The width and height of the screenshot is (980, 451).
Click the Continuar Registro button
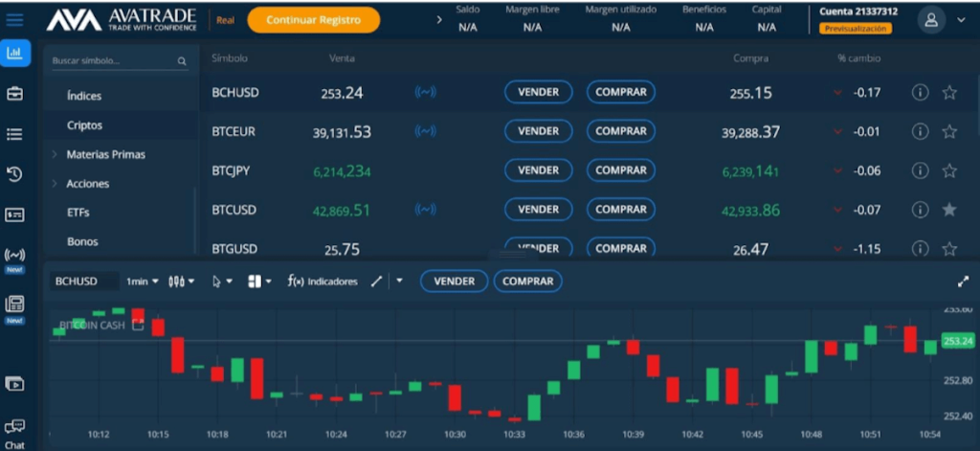[313, 19]
